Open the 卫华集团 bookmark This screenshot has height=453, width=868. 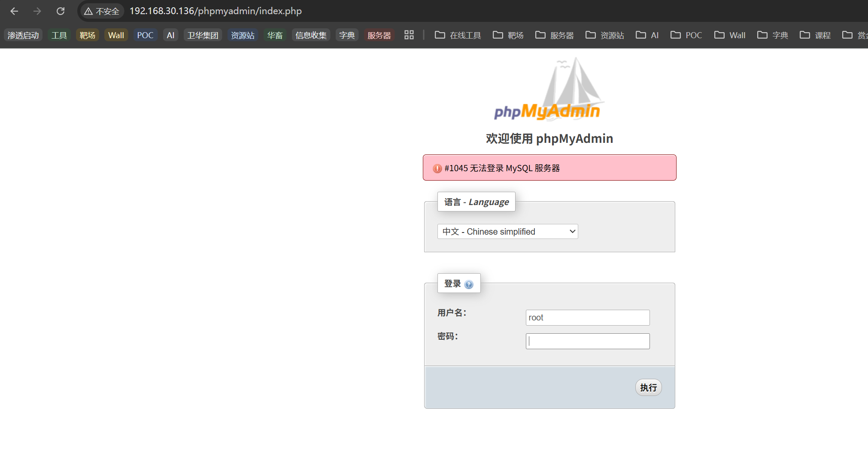point(203,35)
